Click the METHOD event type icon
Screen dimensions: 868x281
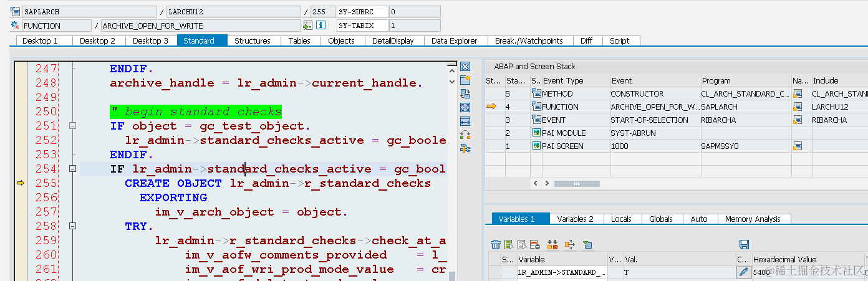(536, 93)
